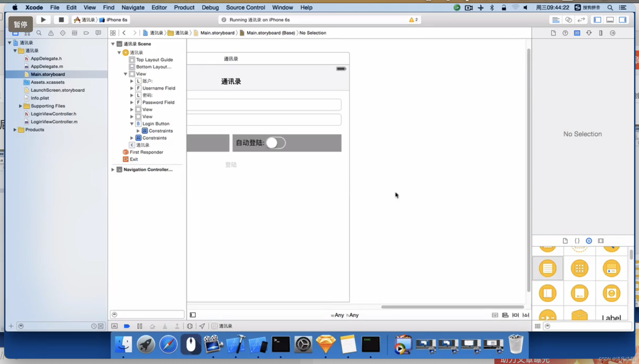The width and height of the screenshot is (639, 364).
Task: Open the Identity inspector
Action: [x=577, y=33]
